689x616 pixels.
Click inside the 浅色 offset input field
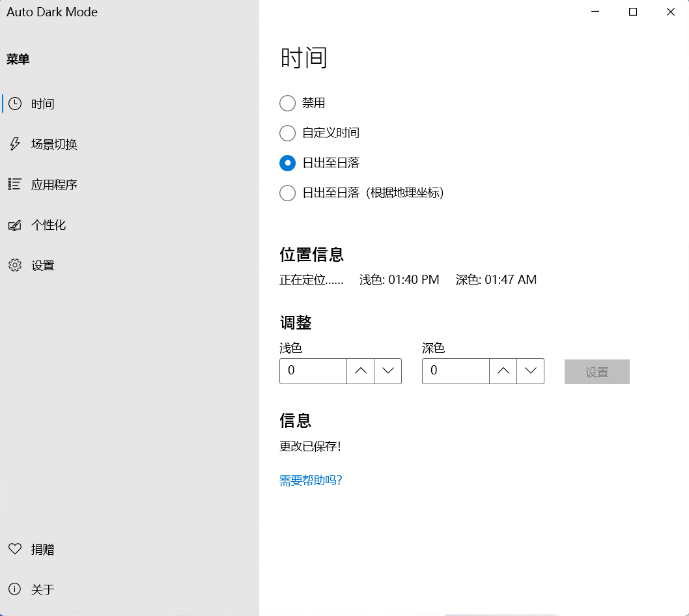coord(313,371)
